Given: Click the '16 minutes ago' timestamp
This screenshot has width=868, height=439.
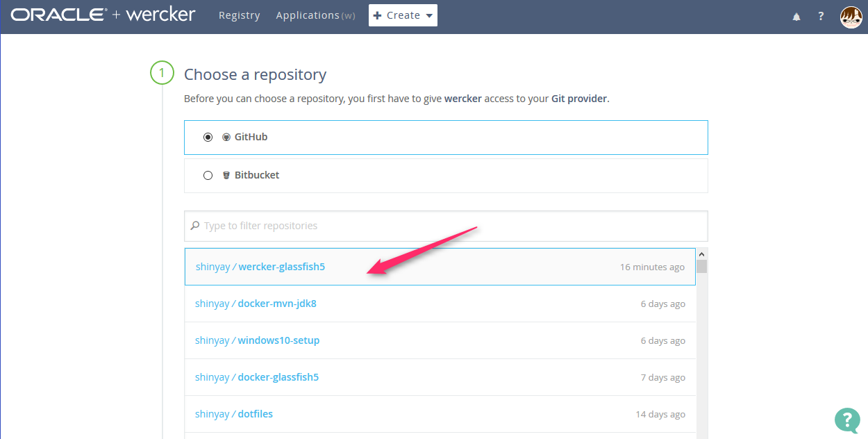Looking at the screenshot, I should pyautogui.click(x=652, y=267).
